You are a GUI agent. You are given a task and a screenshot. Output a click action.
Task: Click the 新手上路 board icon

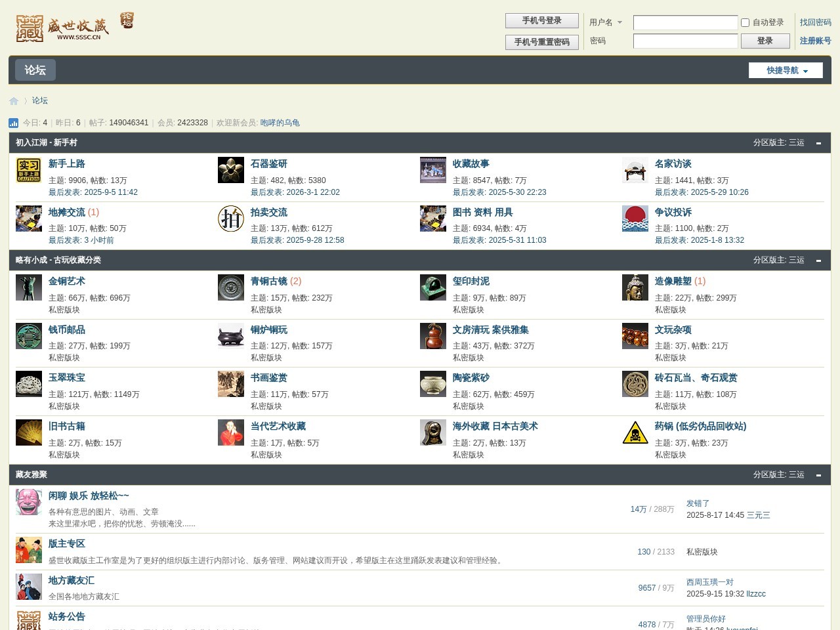point(29,170)
